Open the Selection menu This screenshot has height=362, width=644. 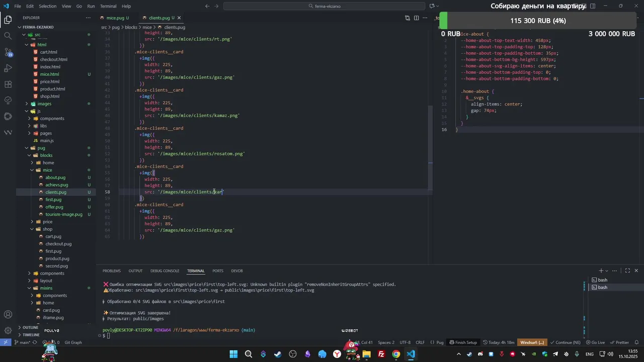(48, 6)
